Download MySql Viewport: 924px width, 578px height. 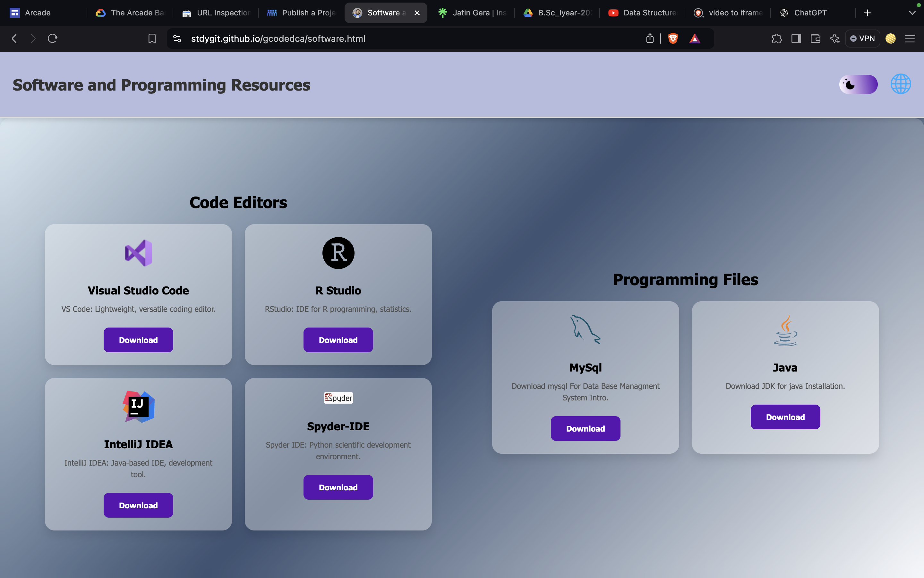click(585, 429)
